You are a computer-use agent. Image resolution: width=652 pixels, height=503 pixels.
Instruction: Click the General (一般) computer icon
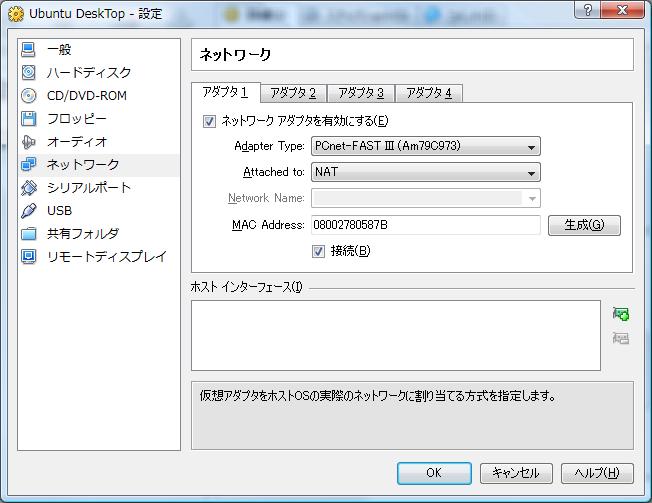pos(28,49)
